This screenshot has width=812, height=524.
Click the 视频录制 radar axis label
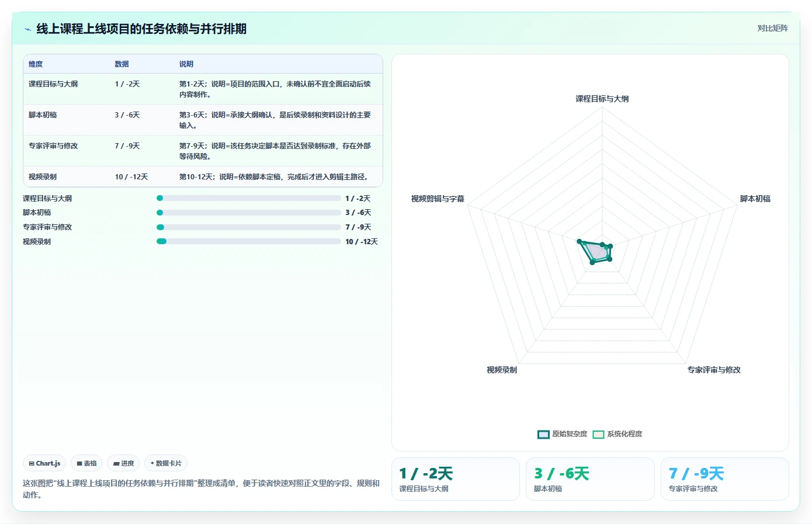tap(502, 370)
